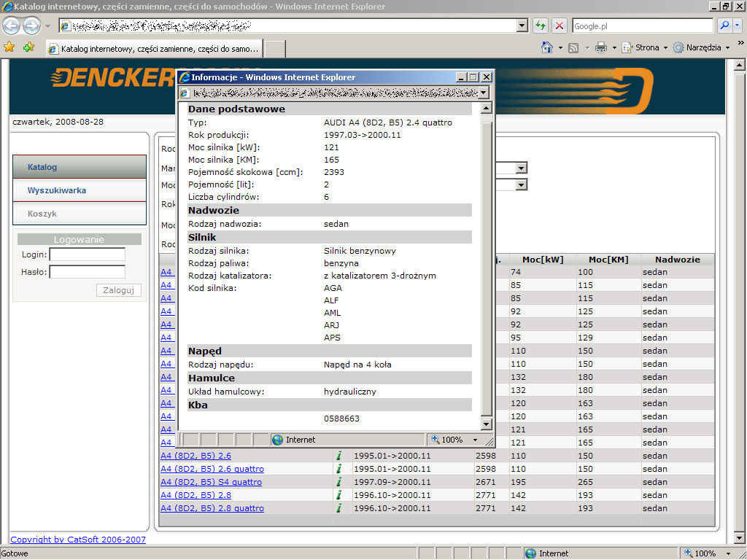Open info icon for 2.8 quattro row
747x560 pixels.
[338, 508]
